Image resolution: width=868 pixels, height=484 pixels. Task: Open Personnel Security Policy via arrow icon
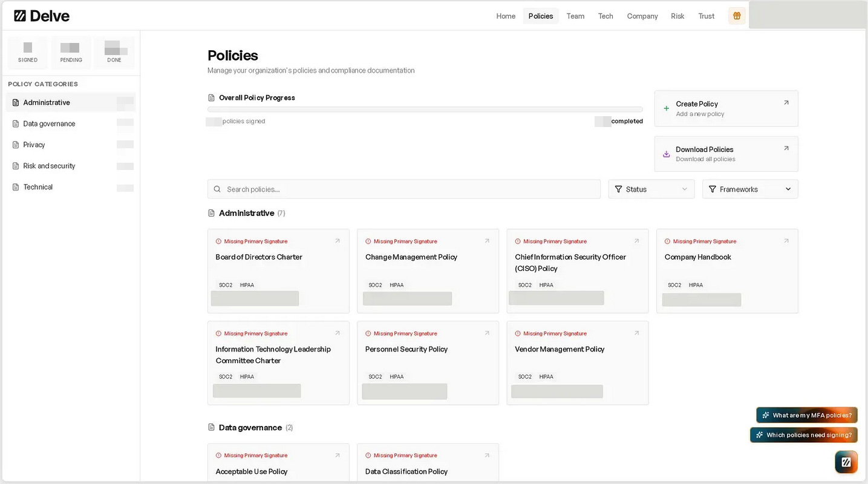tap(487, 333)
